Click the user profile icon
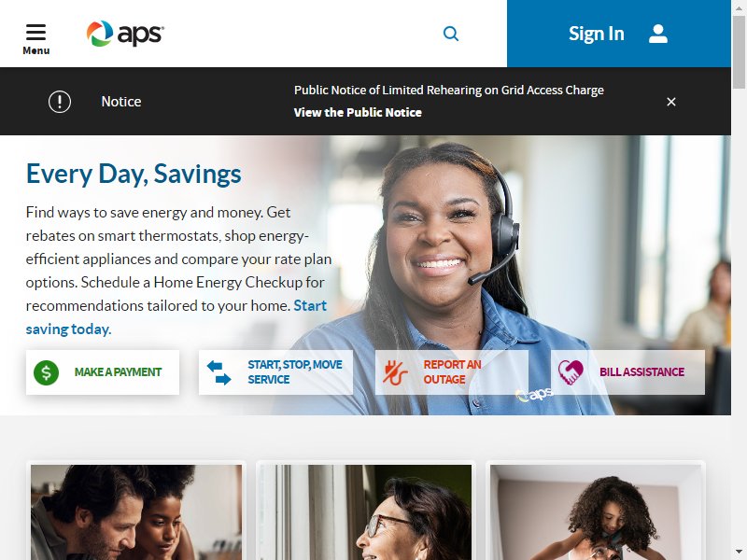 coord(658,34)
